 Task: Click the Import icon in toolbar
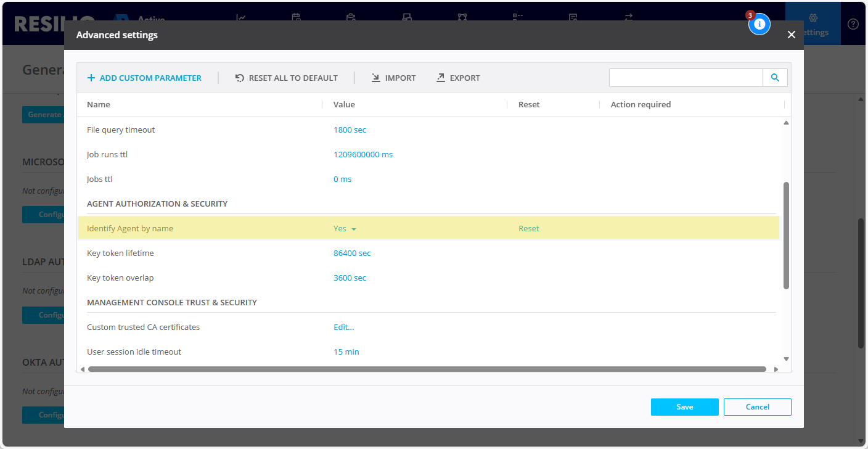coord(376,78)
